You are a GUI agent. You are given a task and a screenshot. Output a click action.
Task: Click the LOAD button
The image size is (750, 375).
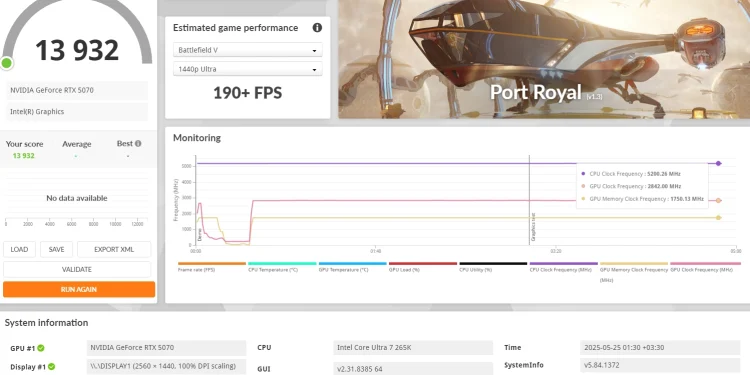[x=19, y=249]
